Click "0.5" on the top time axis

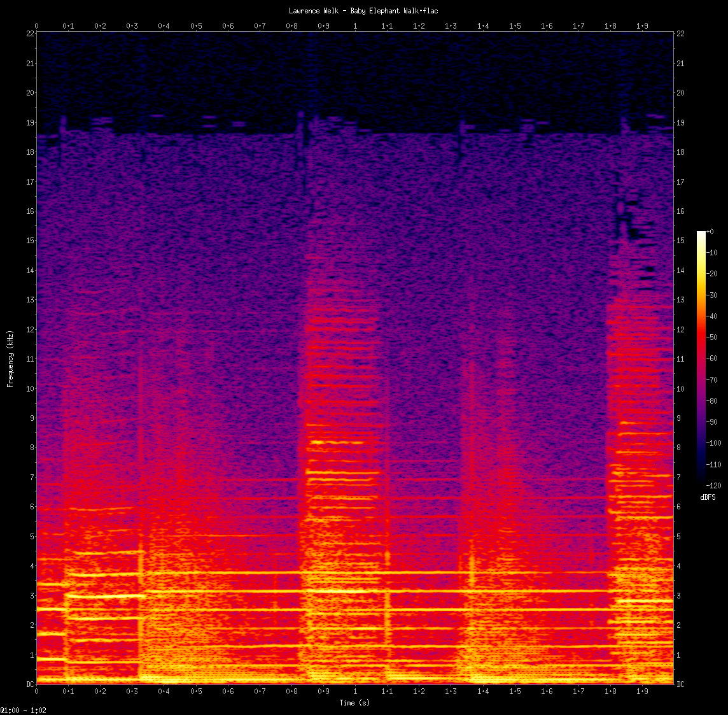196,26
